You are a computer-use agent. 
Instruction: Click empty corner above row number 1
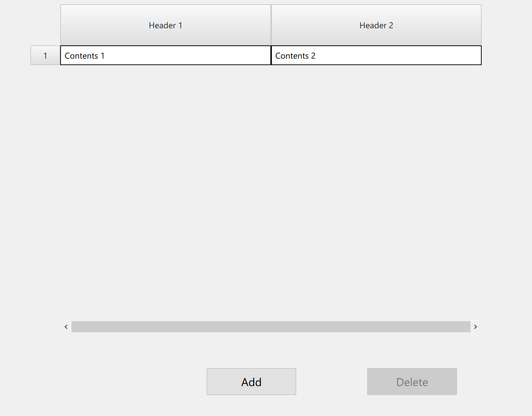click(x=45, y=25)
